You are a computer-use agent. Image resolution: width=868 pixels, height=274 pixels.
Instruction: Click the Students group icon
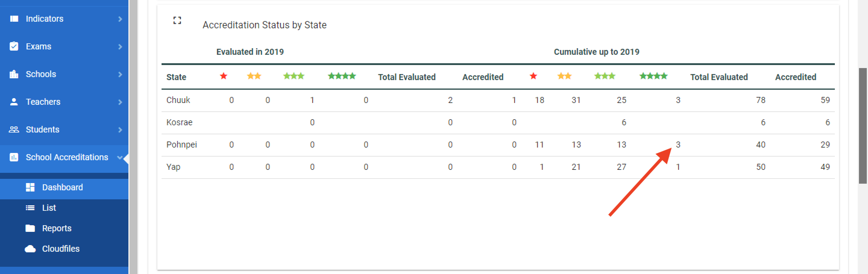pyautogui.click(x=14, y=129)
